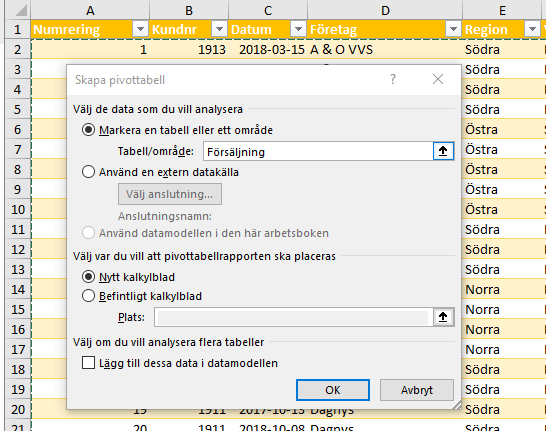The image size is (546, 431).
Task: Confirm the dialog with OK
Action: [333, 390]
